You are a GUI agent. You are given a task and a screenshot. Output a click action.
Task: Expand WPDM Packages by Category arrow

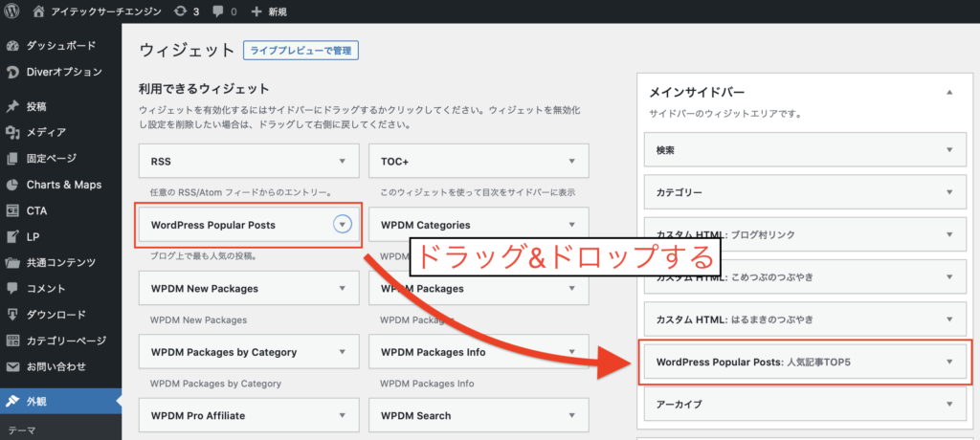342,352
